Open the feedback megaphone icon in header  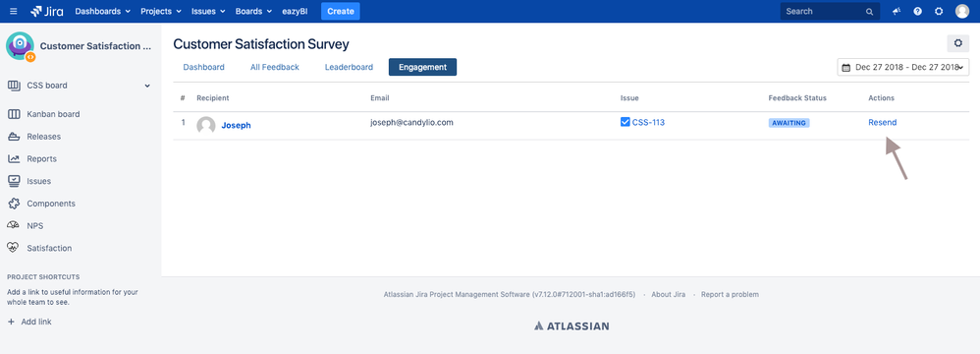click(897, 11)
